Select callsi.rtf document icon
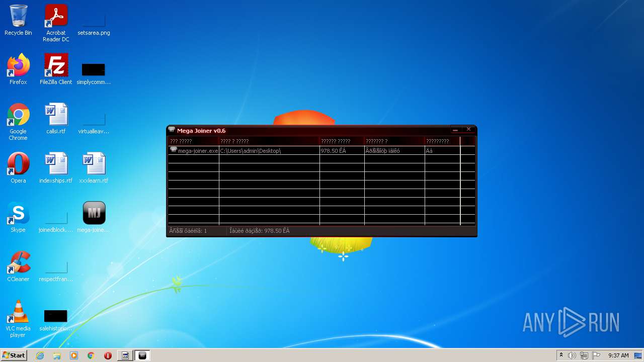This screenshot has width=644, height=362. (x=56, y=119)
